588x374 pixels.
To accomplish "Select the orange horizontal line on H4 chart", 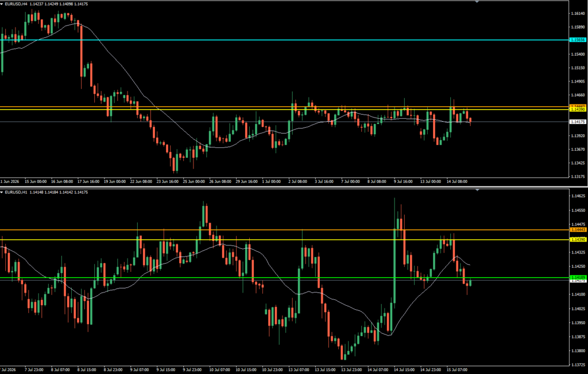I will click(x=284, y=107).
